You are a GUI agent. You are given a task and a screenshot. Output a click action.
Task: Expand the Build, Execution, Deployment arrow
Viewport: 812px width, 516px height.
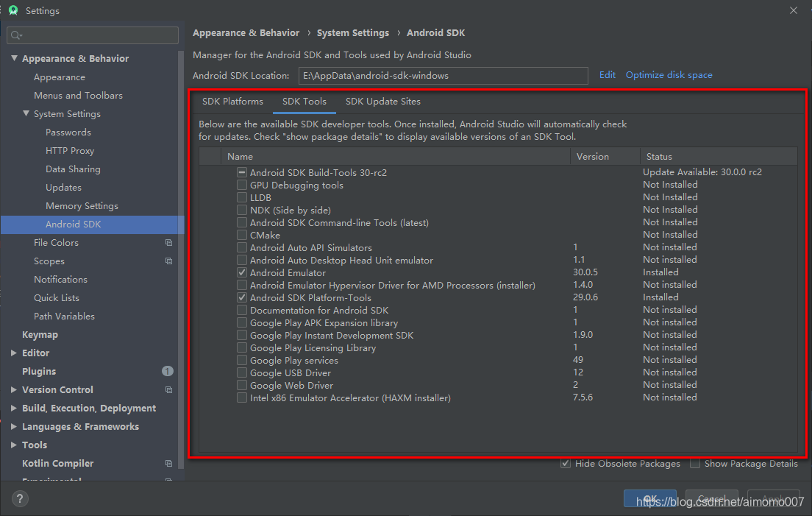tap(14, 409)
